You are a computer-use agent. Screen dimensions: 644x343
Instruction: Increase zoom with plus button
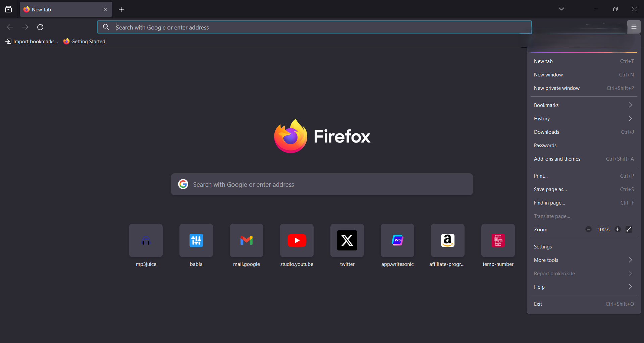(x=618, y=229)
